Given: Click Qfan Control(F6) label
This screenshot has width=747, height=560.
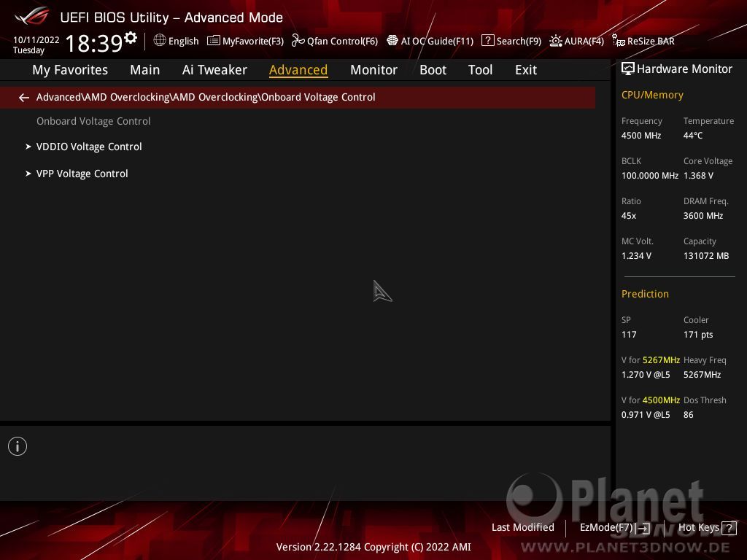Looking at the screenshot, I should pyautogui.click(x=343, y=41).
